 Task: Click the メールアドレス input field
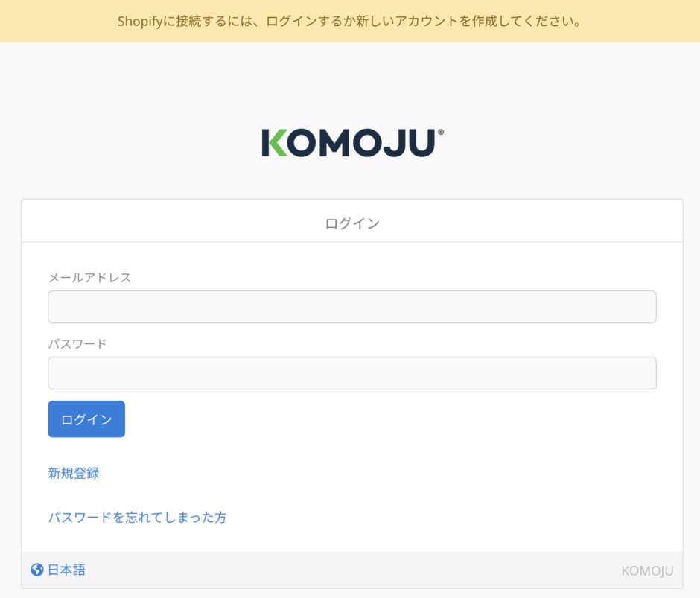tap(351, 306)
